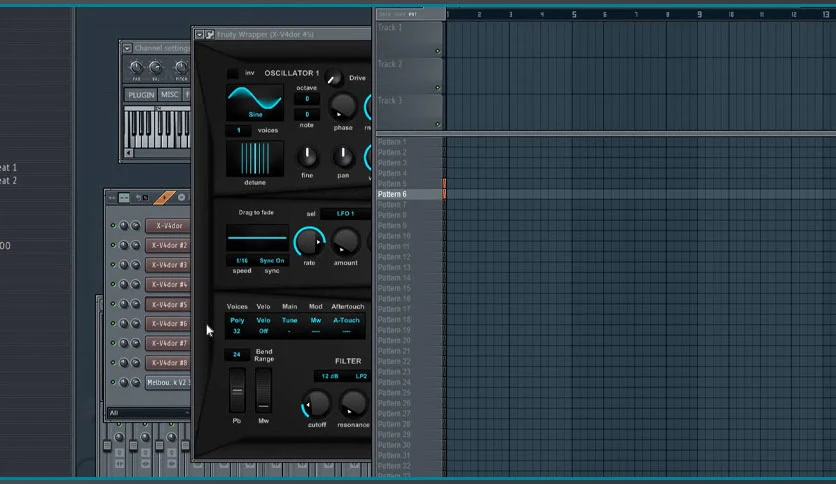The width and height of the screenshot is (836, 484).
Task: Mute the X-V4dor channel with its green LED
Action: (113, 225)
